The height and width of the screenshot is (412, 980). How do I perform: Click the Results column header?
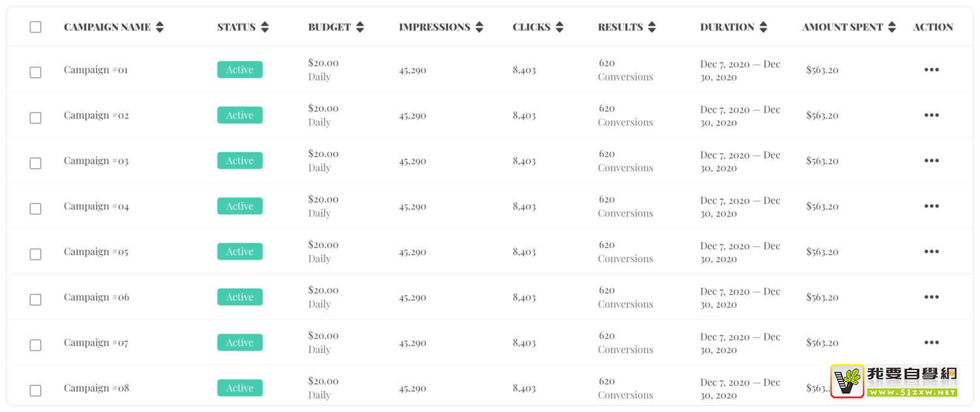pos(620,27)
